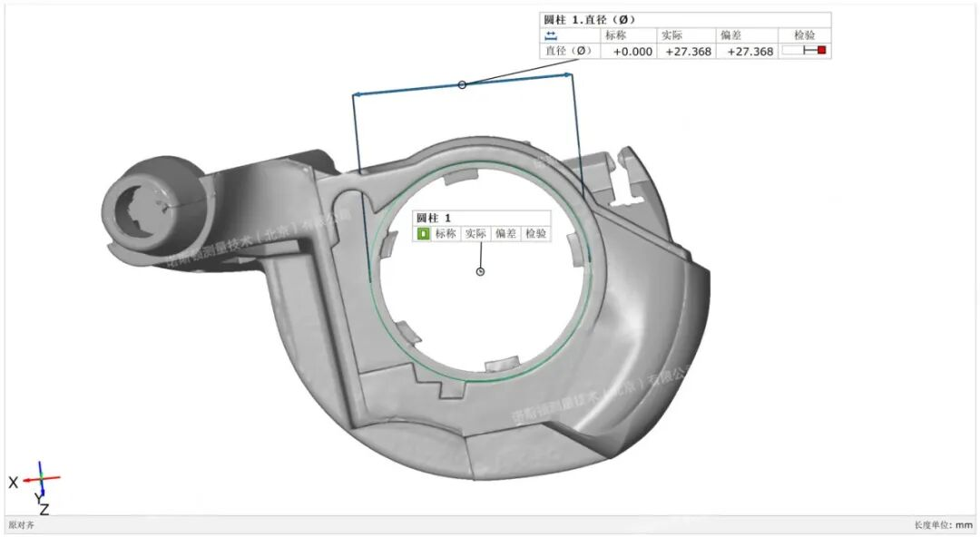
Task: Click the leader anchor circle on the blue dimension line
Action: [x=462, y=84]
